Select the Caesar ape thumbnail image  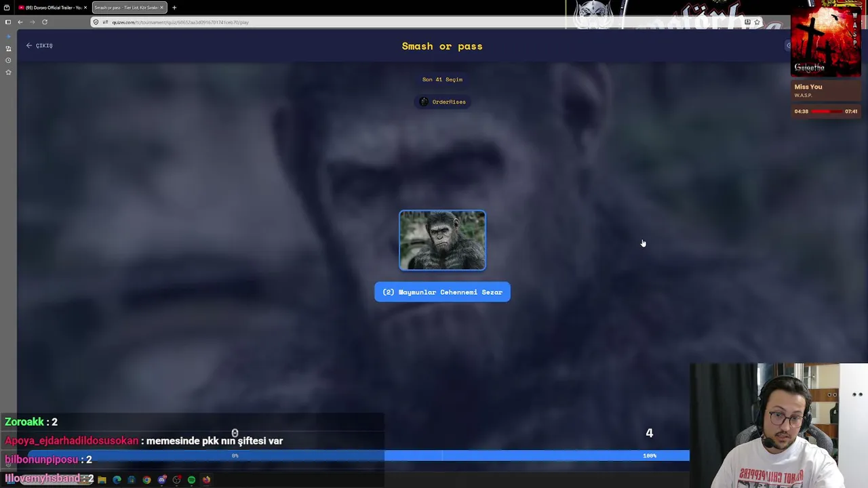442,241
